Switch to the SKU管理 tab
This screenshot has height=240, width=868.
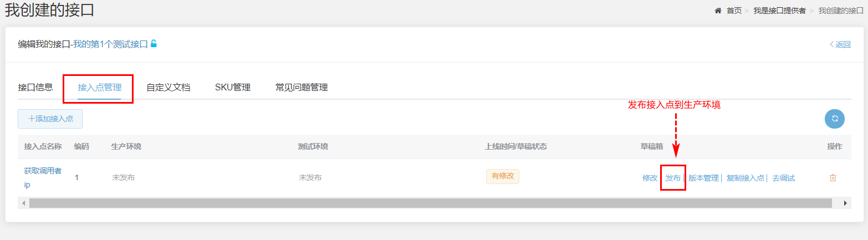click(233, 87)
